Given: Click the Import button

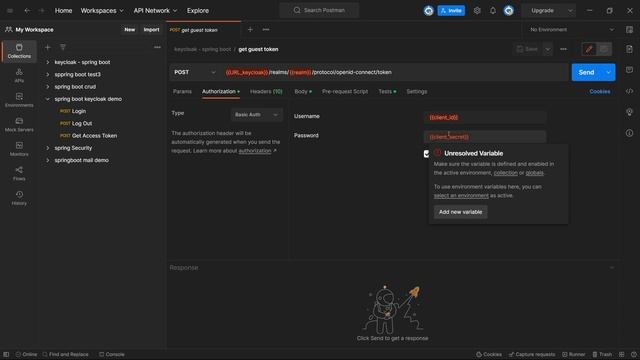Looking at the screenshot, I should click(151, 29).
